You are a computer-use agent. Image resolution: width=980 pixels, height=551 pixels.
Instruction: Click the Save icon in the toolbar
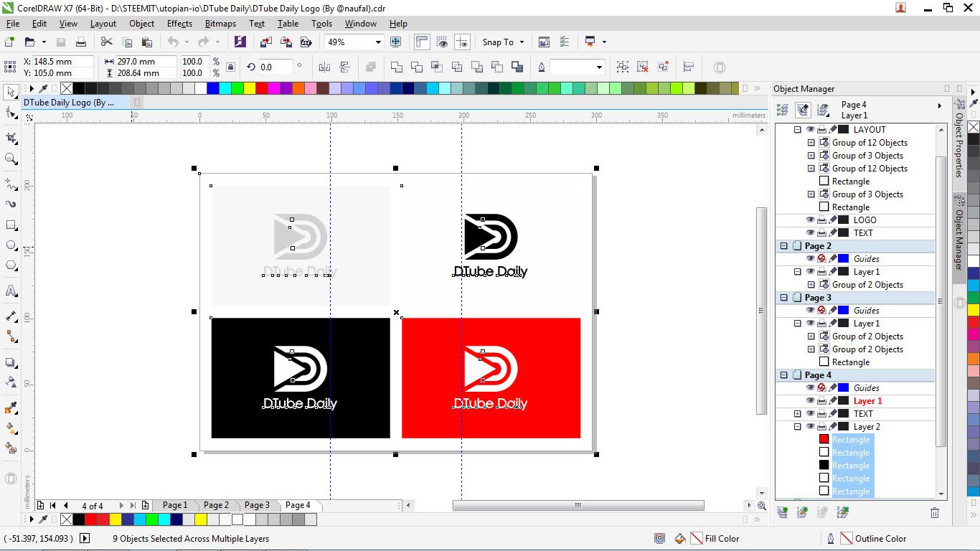tap(61, 42)
